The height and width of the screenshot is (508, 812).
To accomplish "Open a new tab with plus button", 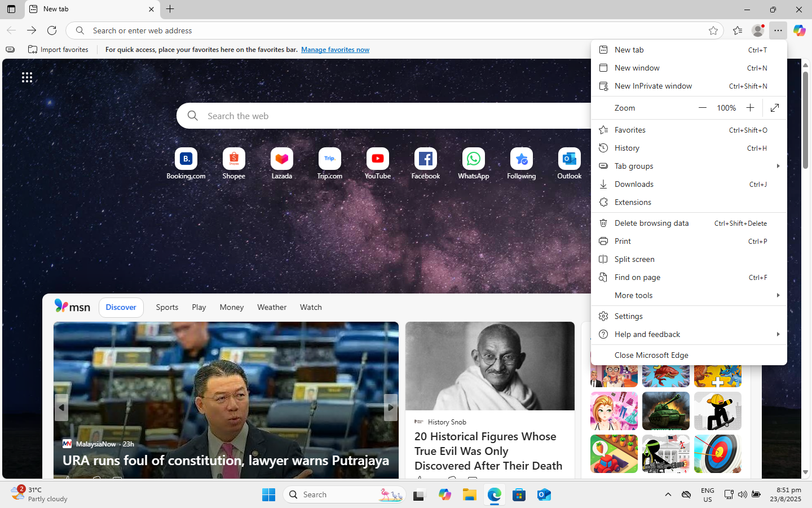I will 170,9.
